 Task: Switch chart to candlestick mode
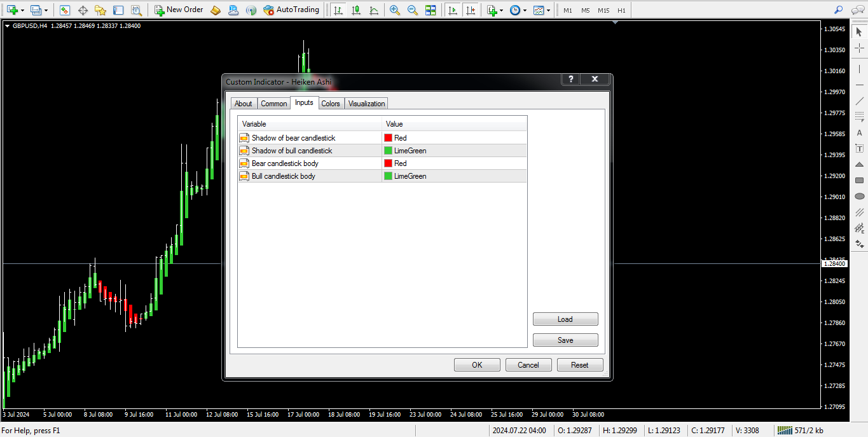tap(356, 10)
